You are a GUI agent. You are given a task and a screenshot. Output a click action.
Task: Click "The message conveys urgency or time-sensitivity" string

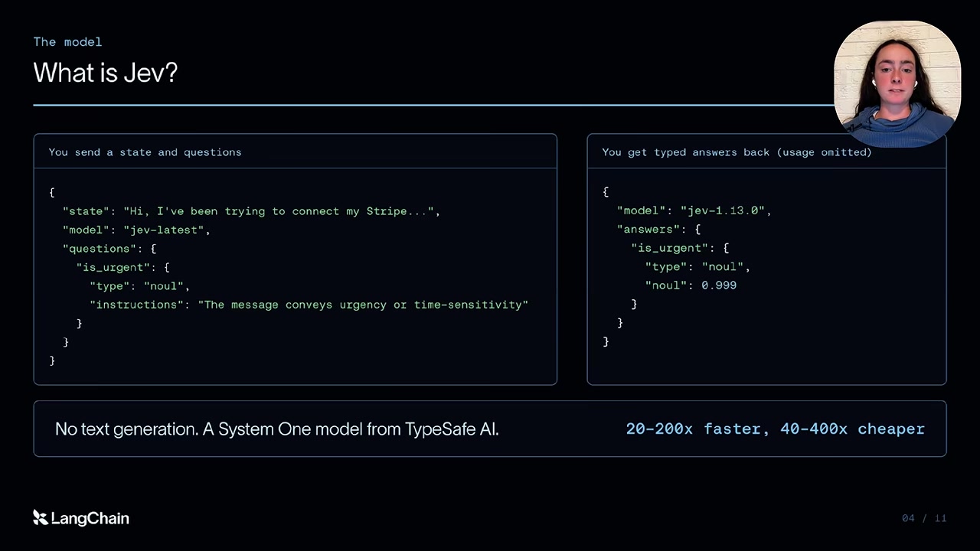[x=363, y=305]
